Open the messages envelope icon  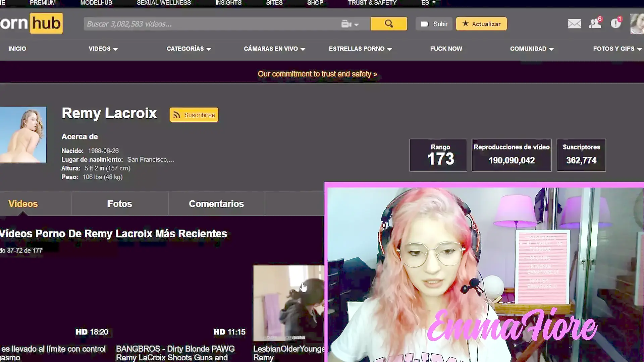574,24
